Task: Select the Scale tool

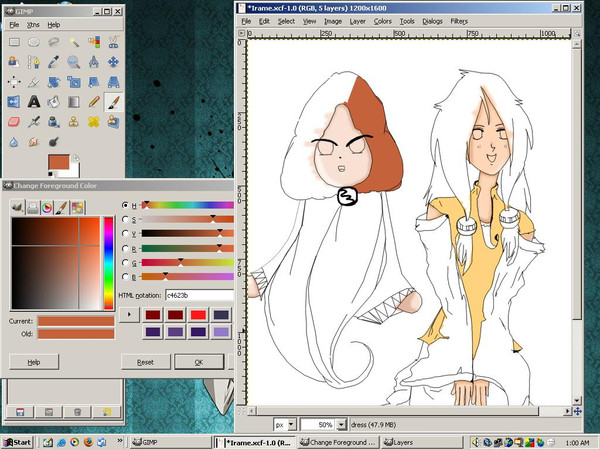Action: click(74, 82)
